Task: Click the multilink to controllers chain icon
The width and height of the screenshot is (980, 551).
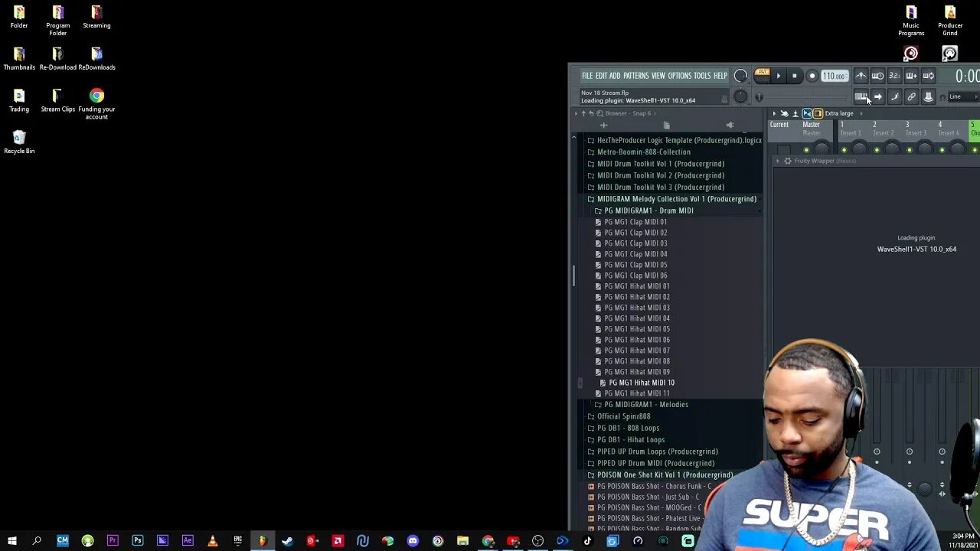Action: (911, 97)
